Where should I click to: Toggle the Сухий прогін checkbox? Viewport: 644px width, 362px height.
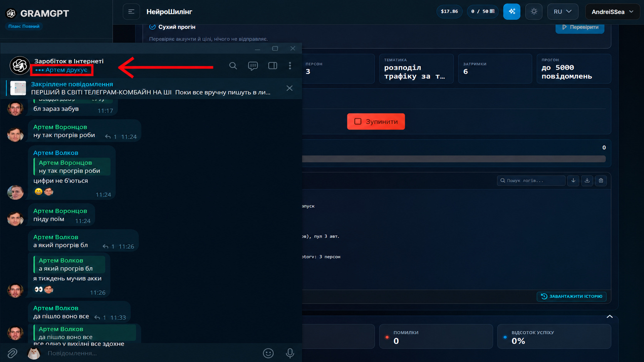coord(153,27)
